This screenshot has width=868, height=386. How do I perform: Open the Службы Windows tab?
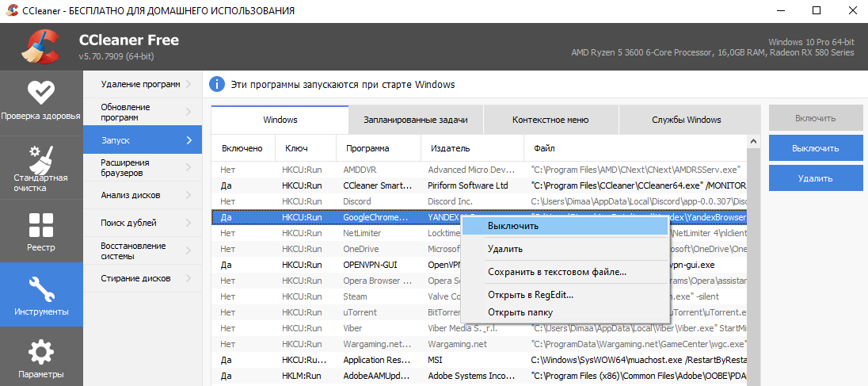tap(686, 120)
